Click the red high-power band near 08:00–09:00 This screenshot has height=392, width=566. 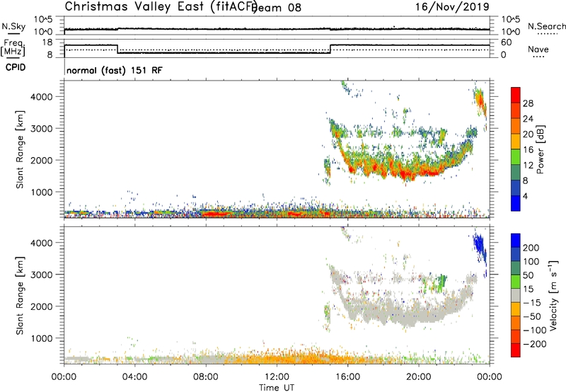coord(219,214)
